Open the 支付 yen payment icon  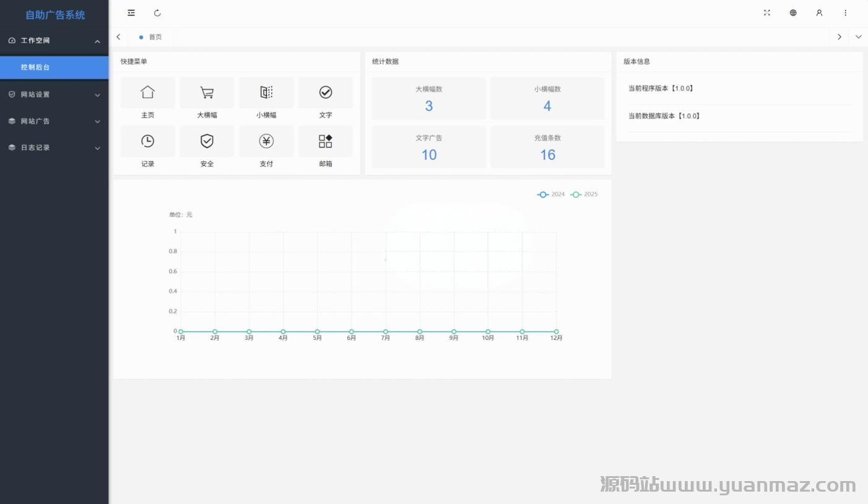tap(266, 141)
